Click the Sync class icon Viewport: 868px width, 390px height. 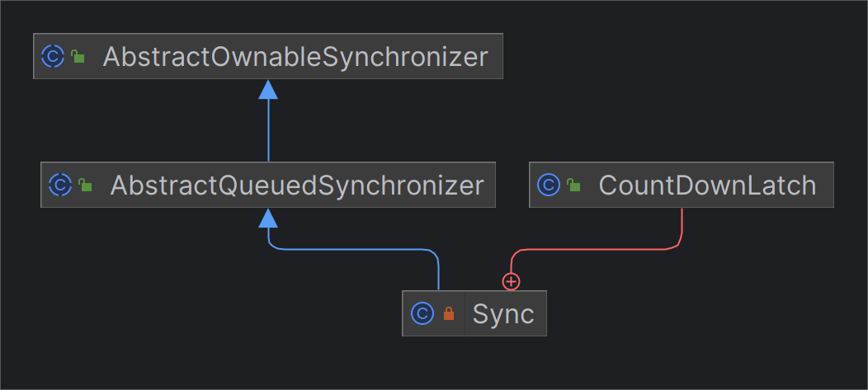422,313
